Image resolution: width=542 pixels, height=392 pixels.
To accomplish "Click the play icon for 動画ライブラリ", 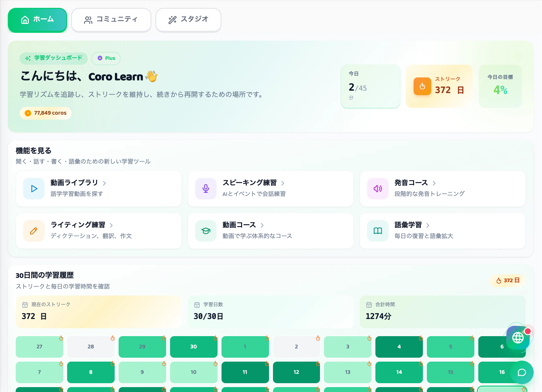I will pyautogui.click(x=34, y=189).
